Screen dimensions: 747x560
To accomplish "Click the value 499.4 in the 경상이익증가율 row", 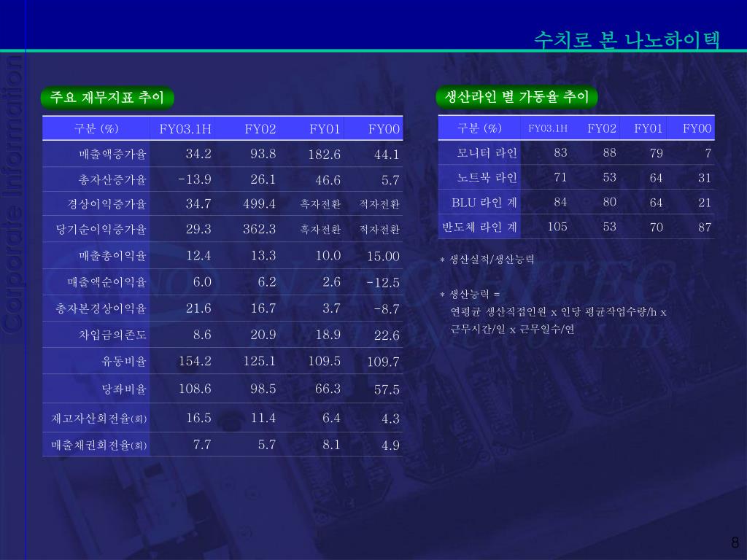I will point(259,204).
